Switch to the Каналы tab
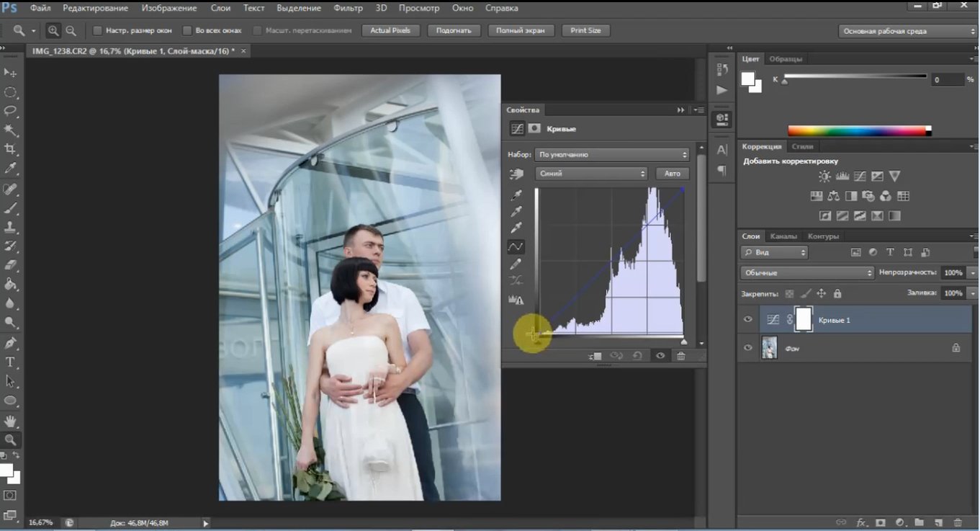This screenshot has height=531, width=980. pos(783,236)
